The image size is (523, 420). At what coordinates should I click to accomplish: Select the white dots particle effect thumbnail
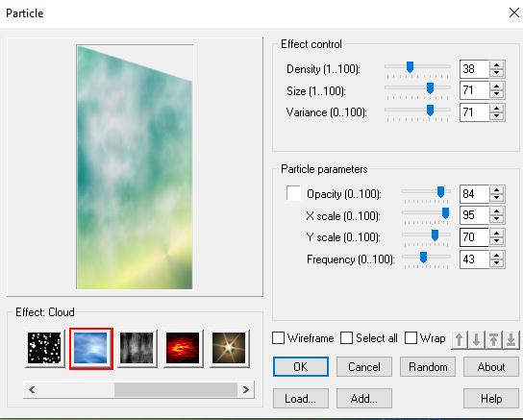(44, 348)
